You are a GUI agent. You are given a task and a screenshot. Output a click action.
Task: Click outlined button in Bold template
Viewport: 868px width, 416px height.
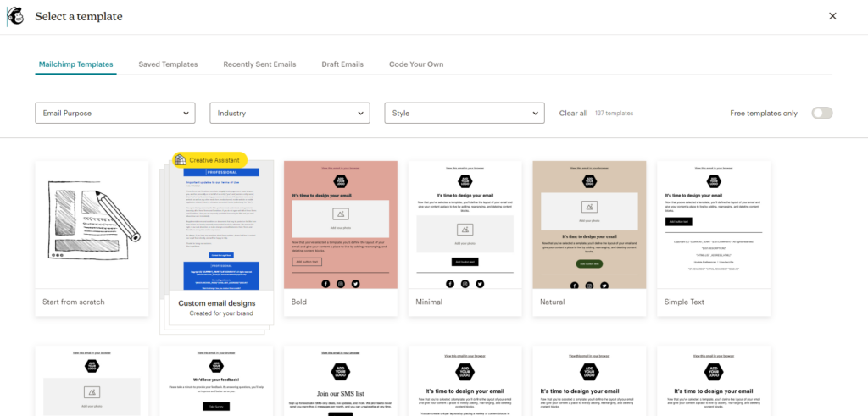pos(306,262)
